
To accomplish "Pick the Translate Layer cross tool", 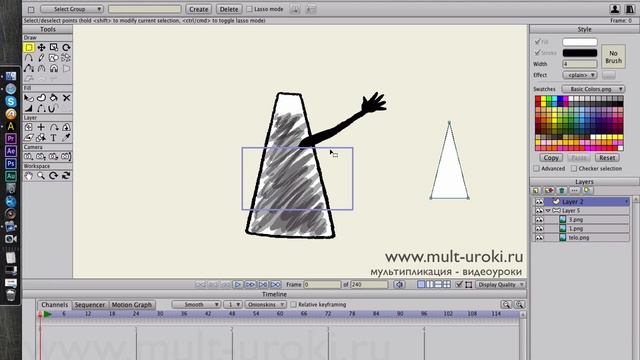I will point(41,127).
